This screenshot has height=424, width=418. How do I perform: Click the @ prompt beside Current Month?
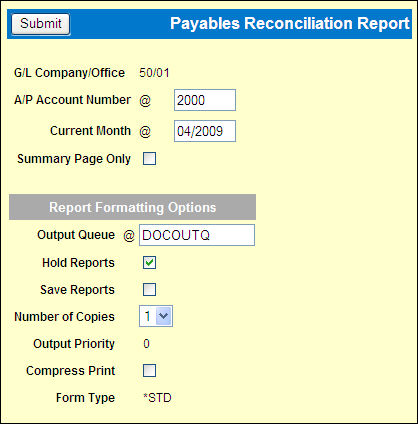[x=145, y=131]
